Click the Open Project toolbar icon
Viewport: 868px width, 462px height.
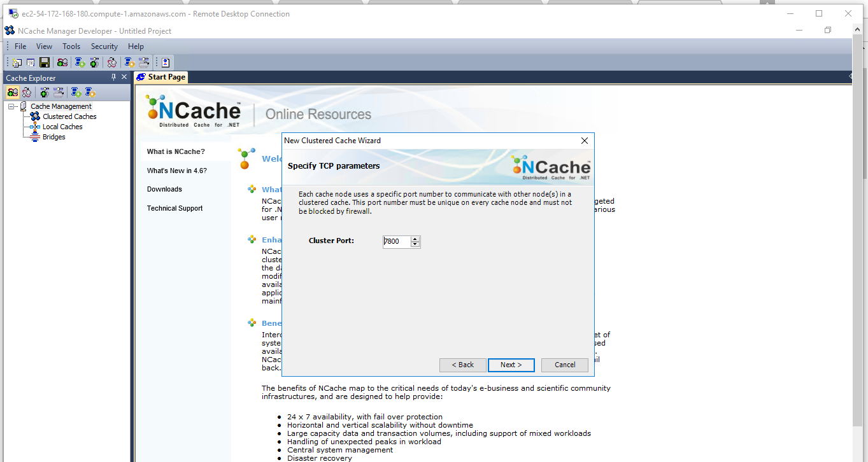click(x=30, y=62)
